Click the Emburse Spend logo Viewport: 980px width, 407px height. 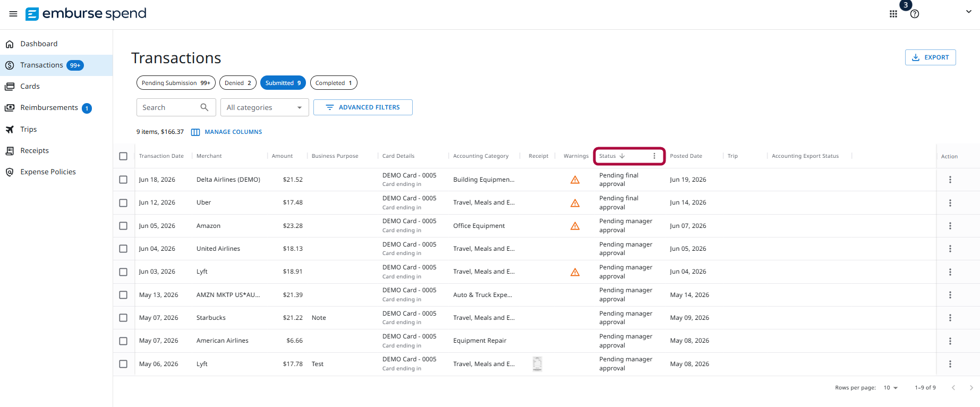[86, 14]
